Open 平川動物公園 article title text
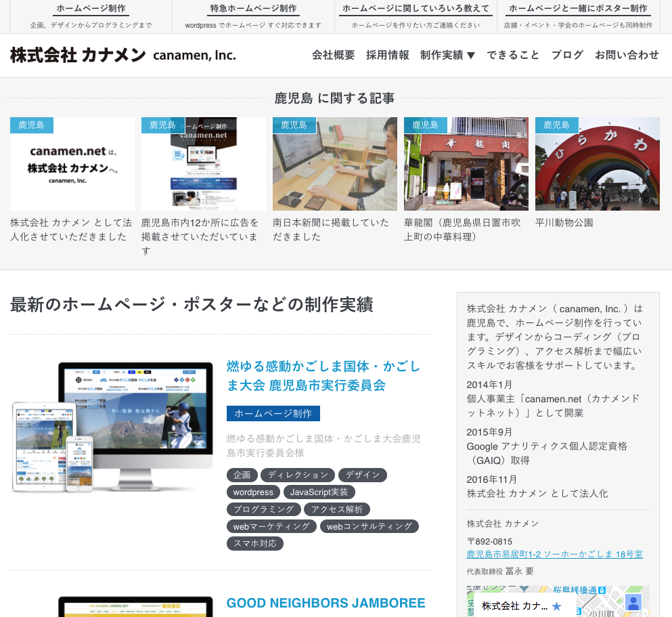This screenshot has height=617, width=672. point(564,223)
